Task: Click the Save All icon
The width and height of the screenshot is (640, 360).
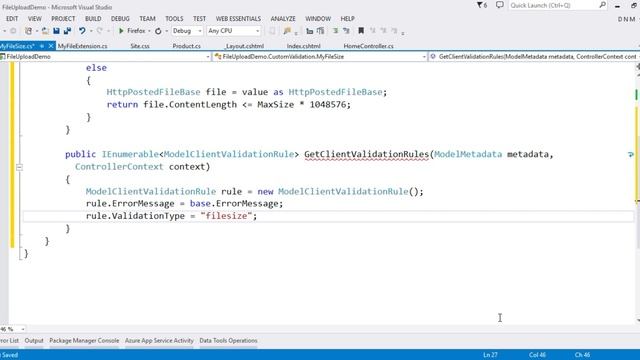Action: (x=67, y=31)
